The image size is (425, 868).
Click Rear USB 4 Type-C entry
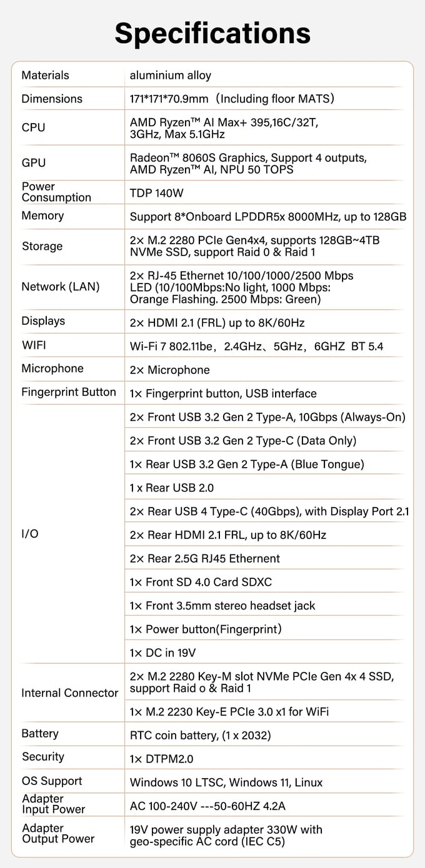point(269,511)
